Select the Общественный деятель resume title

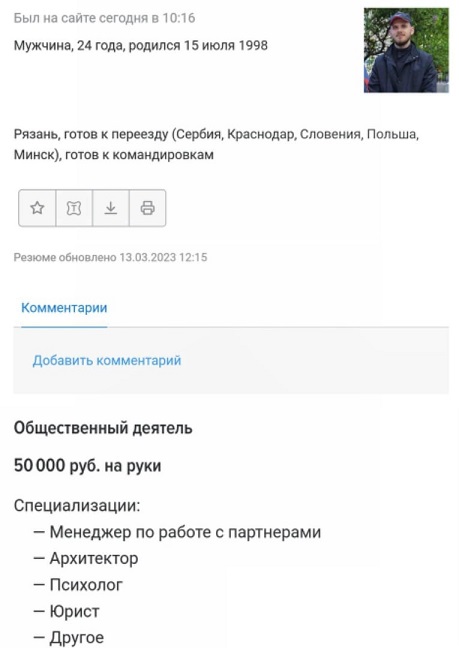click(103, 428)
